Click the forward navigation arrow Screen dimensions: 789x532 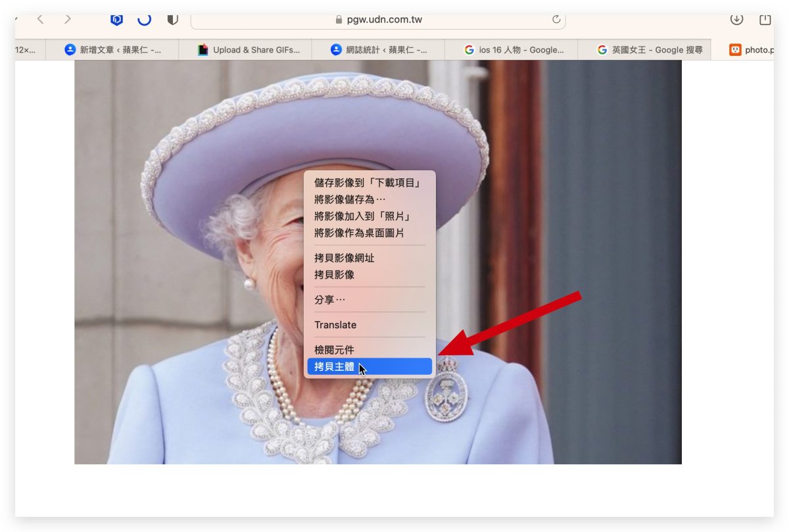(x=68, y=19)
